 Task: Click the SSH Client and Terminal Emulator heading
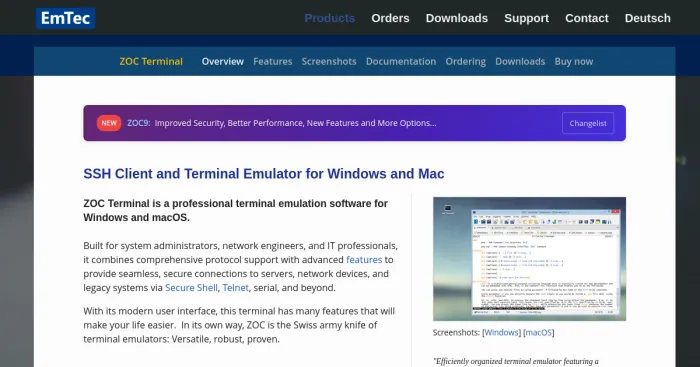click(264, 174)
